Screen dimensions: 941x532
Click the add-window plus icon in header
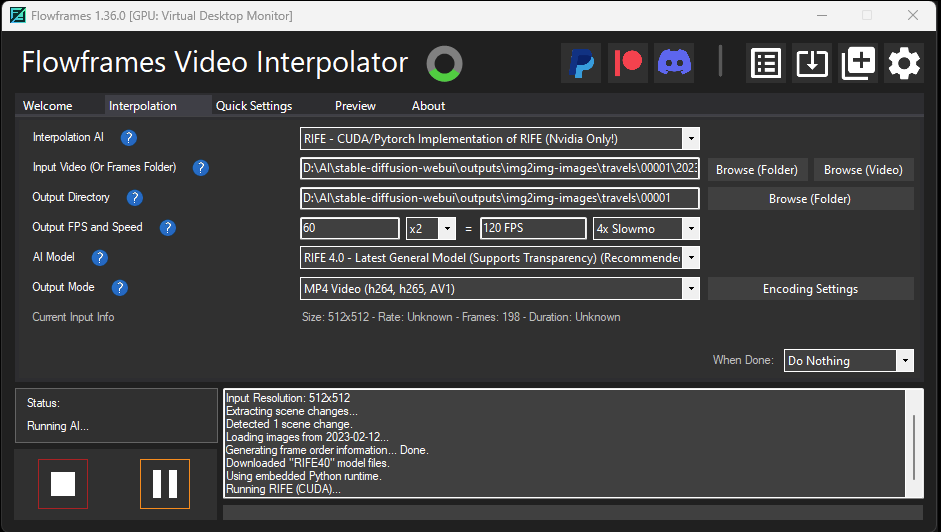click(x=858, y=63)
